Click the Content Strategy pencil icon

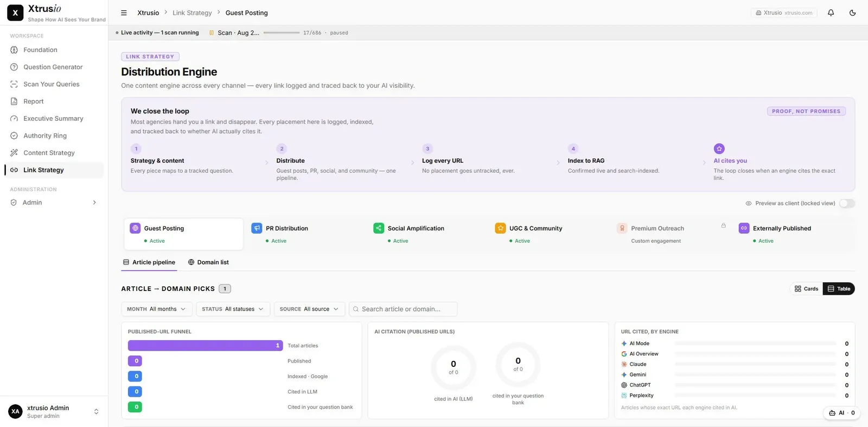(14, 153)
